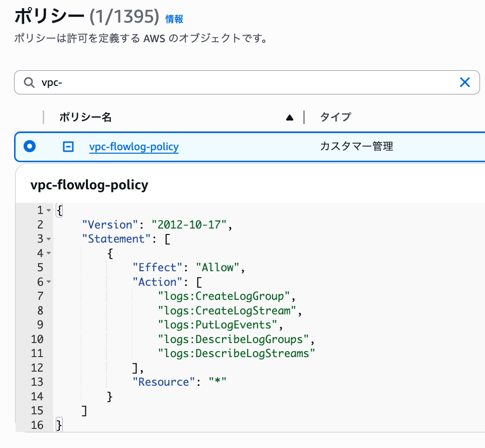Click the ポリシー (1/1395) page heading
The image size is (485, 448).
[86, 16]
